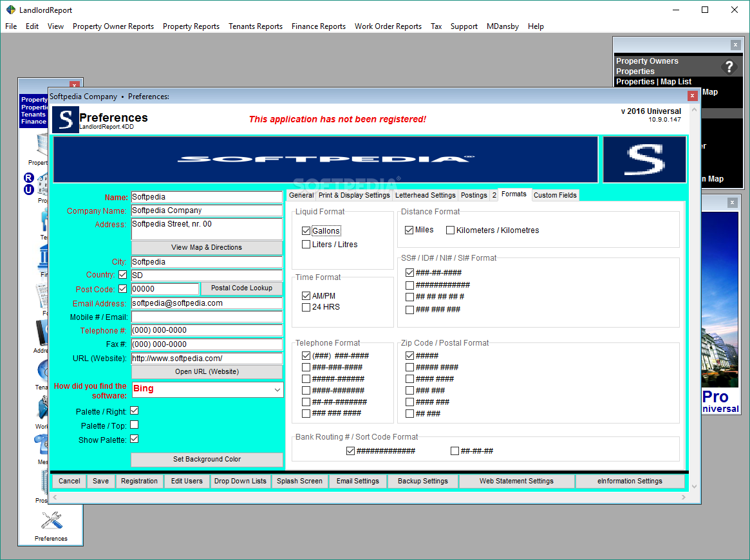Click the Cancel button

tap(70, 481)
